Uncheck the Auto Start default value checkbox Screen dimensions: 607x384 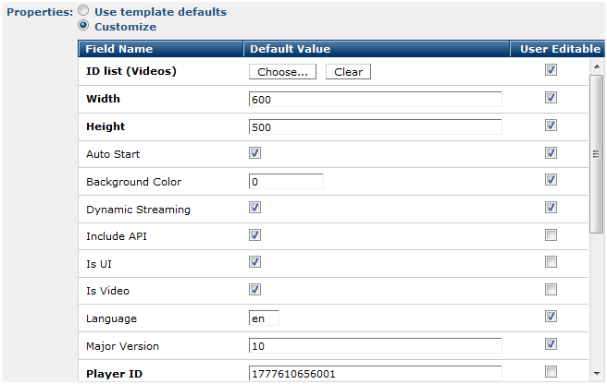[x=255, y=153]
